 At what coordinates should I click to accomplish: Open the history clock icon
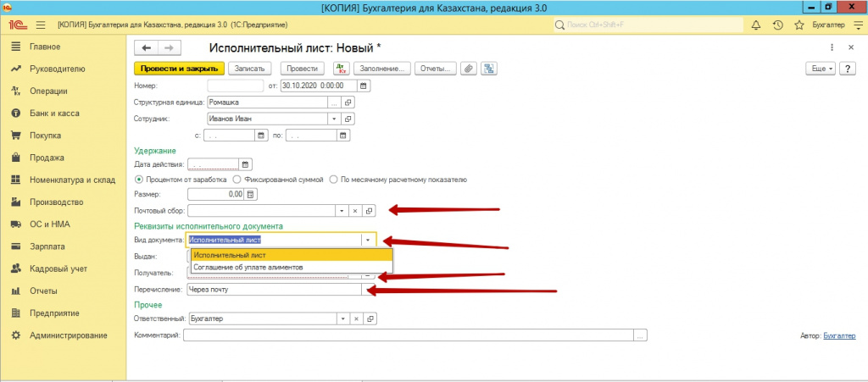[x=778, y=25]
